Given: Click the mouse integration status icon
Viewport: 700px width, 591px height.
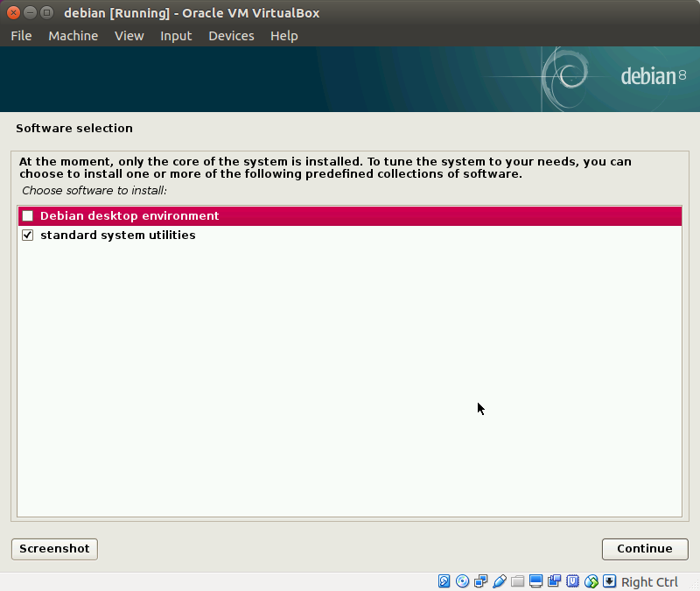Looking at the screenshot, I should (591, 581).
